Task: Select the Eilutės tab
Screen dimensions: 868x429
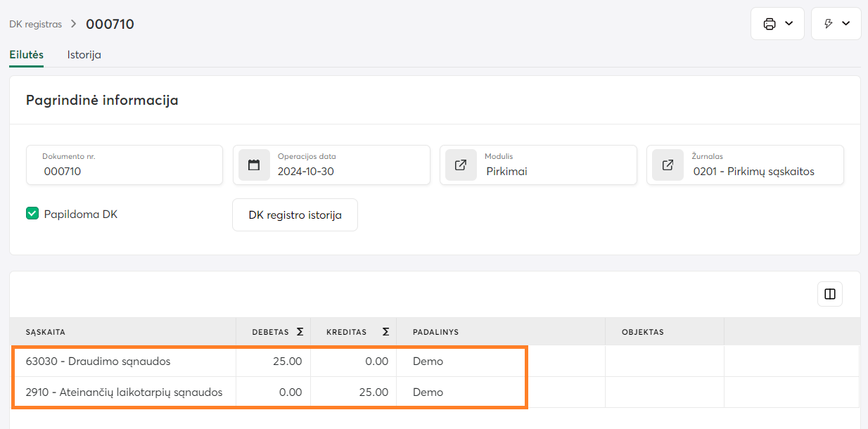Action: pyautogui.click(x=27, y=55)
